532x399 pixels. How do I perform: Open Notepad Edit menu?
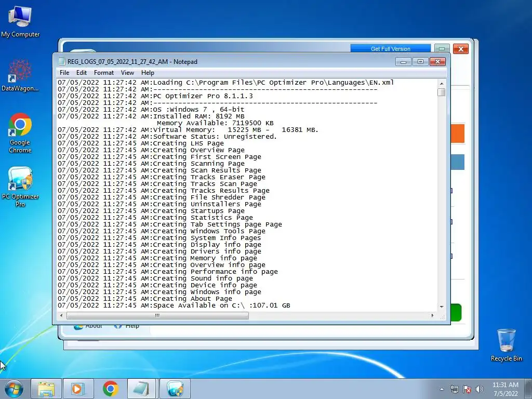click(82, 73)
